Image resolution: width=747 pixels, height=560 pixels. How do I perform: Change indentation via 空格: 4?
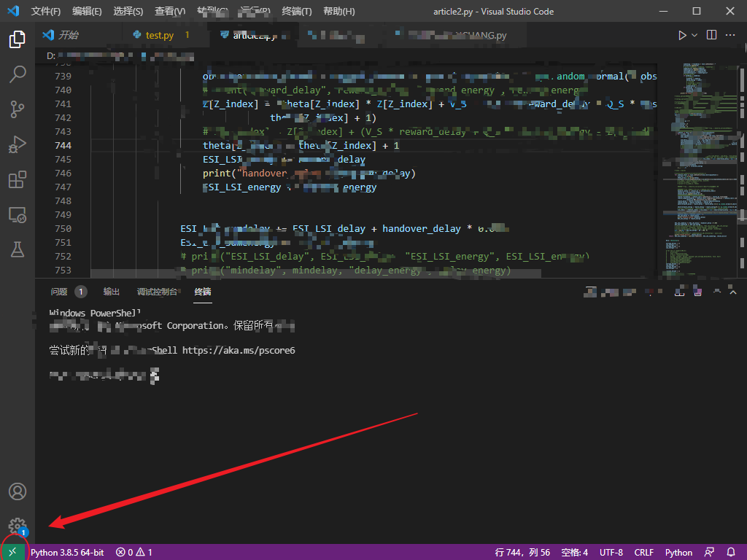tap(575, 553)
